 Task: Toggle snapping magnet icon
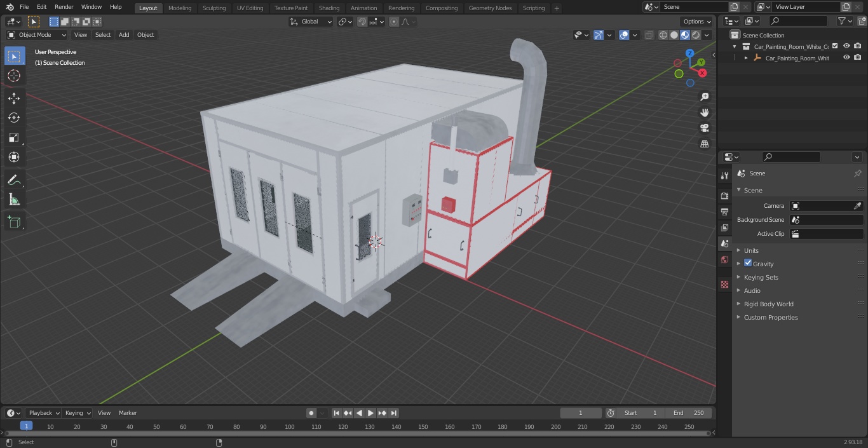coord(362,22)
